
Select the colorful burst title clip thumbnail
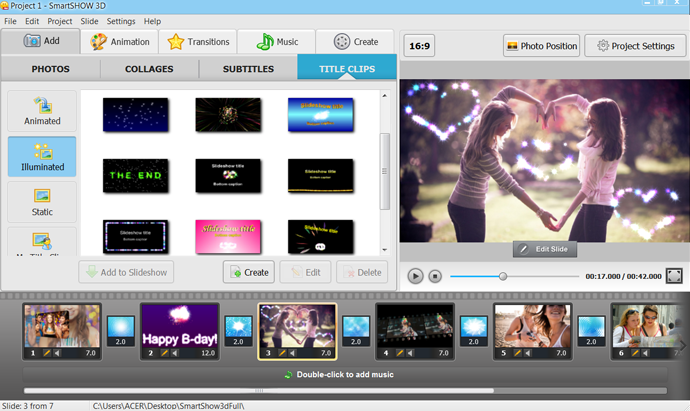[228, 115]
